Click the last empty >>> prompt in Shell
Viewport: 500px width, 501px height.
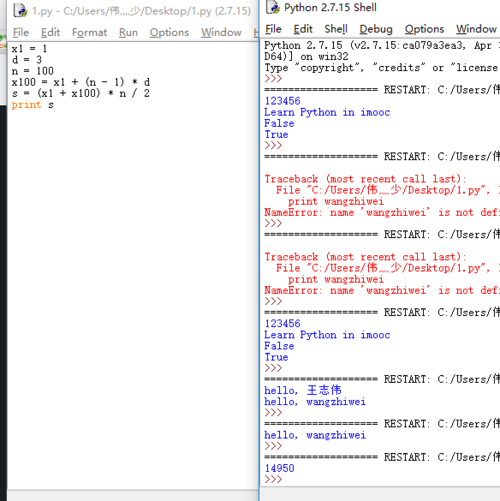273,479
